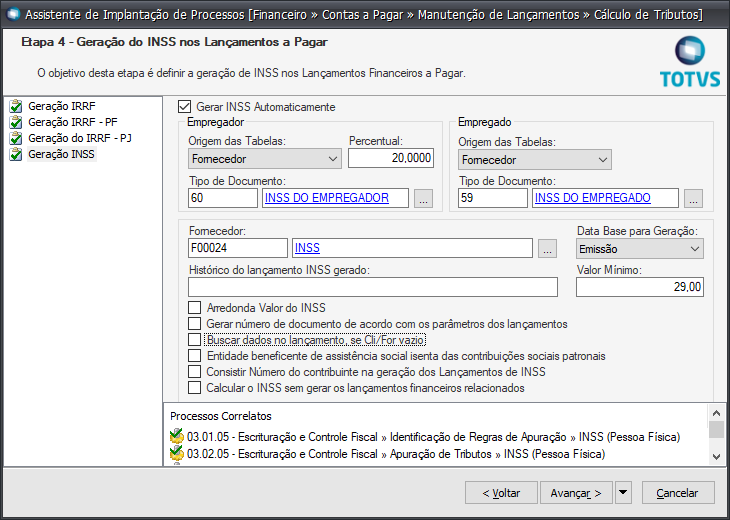Click the TOTVS logo in the header
The height and width of the screenshot is (520, 730).
(689, 61)
